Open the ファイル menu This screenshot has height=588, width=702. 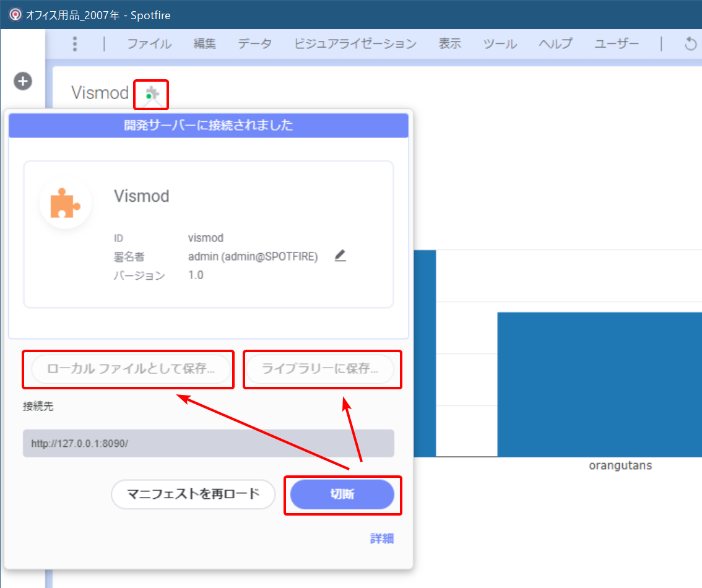150,43
